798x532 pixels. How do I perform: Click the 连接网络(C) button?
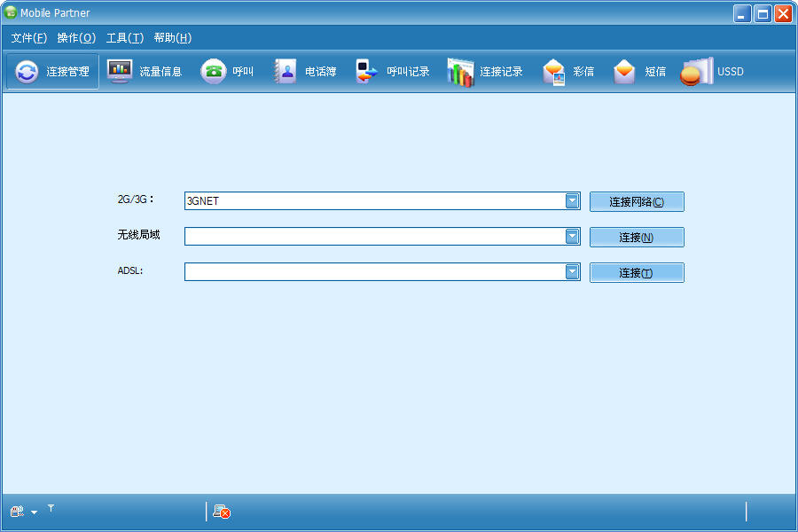coord(637,201)
